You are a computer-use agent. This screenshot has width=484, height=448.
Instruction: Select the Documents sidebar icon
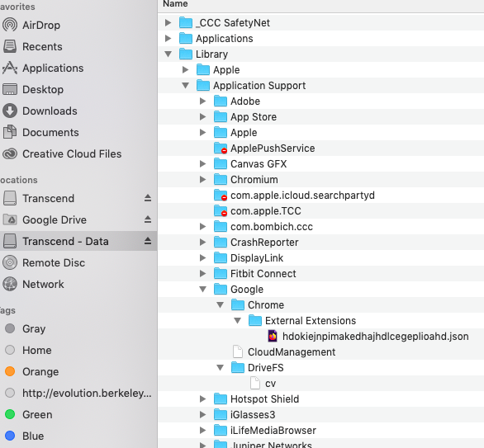point(10,132)
